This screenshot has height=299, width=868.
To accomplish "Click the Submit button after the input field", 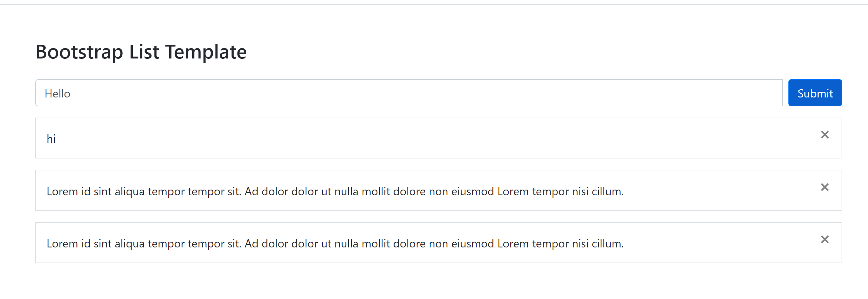I will tap(815, 93).
